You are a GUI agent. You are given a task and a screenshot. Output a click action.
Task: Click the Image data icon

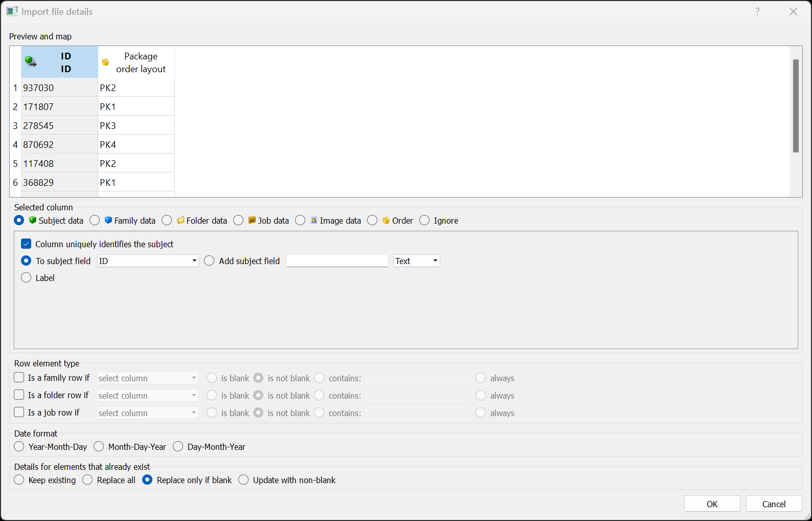314,220
